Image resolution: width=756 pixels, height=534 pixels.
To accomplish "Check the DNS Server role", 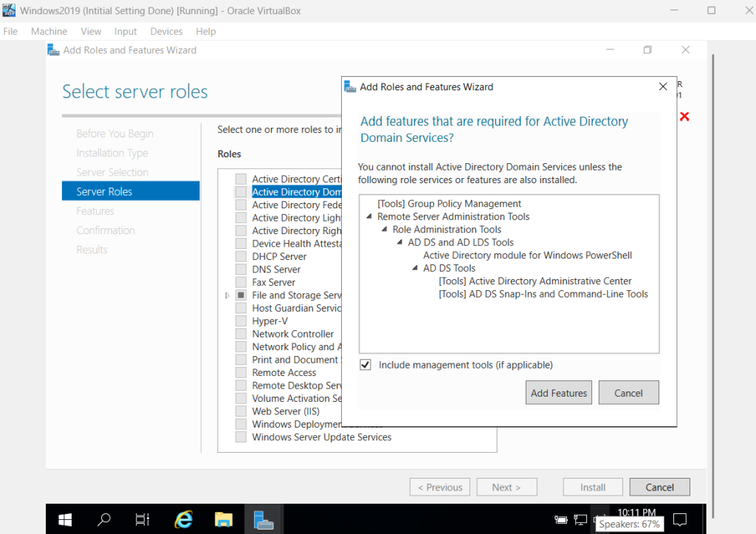I will pos(241,269).
